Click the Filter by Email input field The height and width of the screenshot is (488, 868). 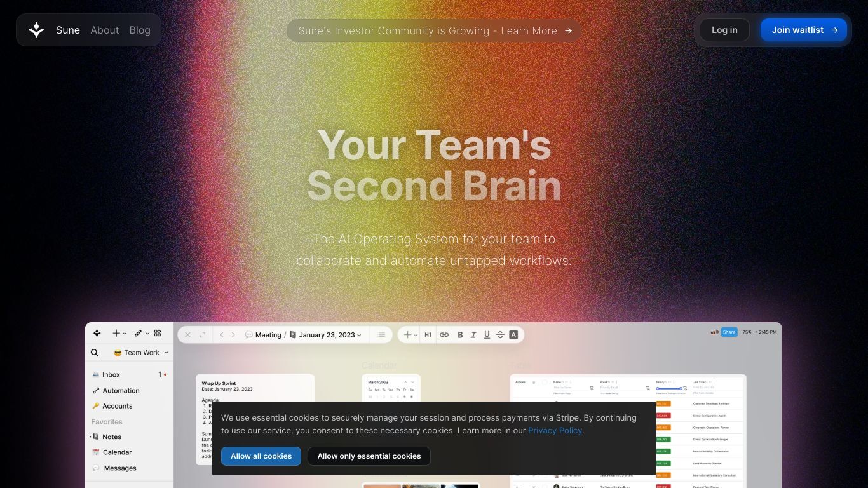pyautogui.click(x=621, y=388)
